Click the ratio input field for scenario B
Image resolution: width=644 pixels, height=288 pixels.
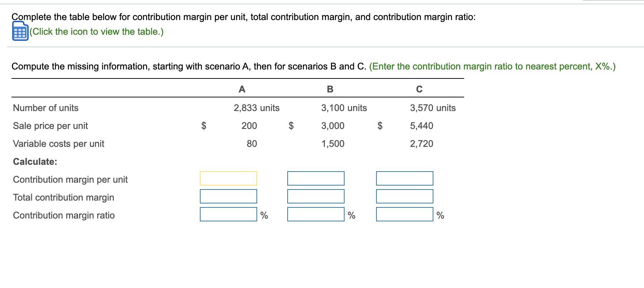316,215
